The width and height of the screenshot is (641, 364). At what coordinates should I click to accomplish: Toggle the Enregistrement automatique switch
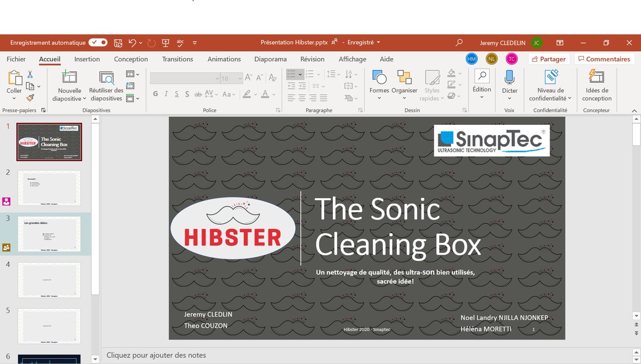click(98, 43)
